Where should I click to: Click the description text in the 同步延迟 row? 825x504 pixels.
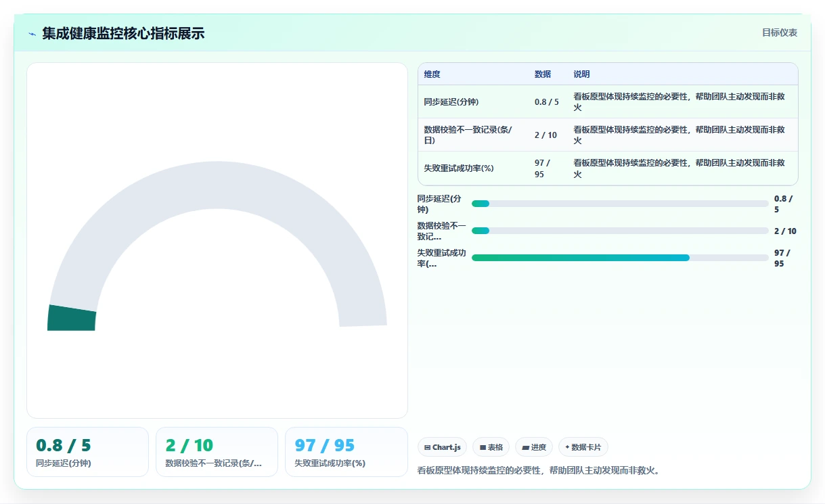679,102
